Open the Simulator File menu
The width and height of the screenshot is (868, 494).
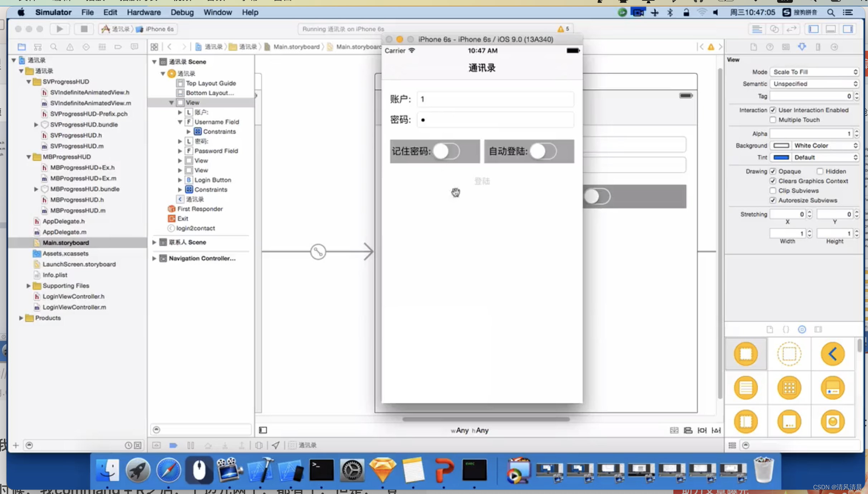(x=87, y=12)
